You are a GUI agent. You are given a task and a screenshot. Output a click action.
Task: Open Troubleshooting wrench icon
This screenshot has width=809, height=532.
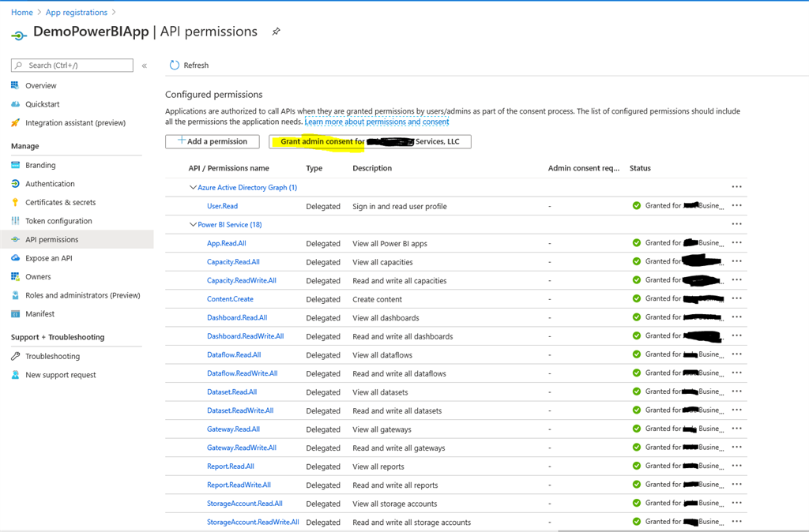pos(16,356)
